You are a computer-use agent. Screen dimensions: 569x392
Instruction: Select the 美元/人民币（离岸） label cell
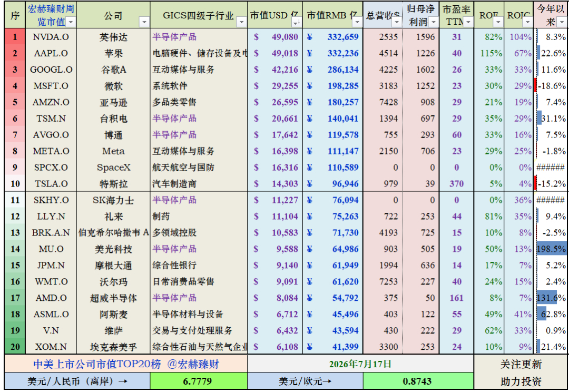tap(77, 381)
